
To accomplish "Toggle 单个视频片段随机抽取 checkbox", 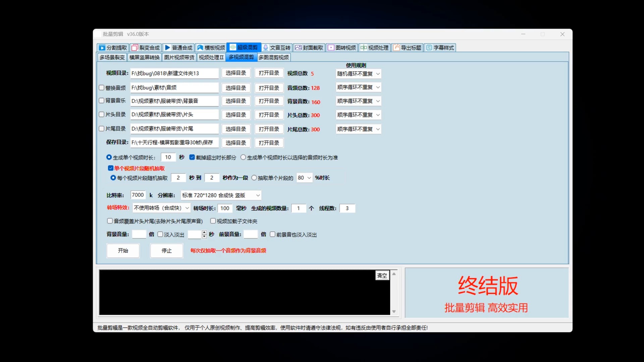I will [x=110, y=168].
